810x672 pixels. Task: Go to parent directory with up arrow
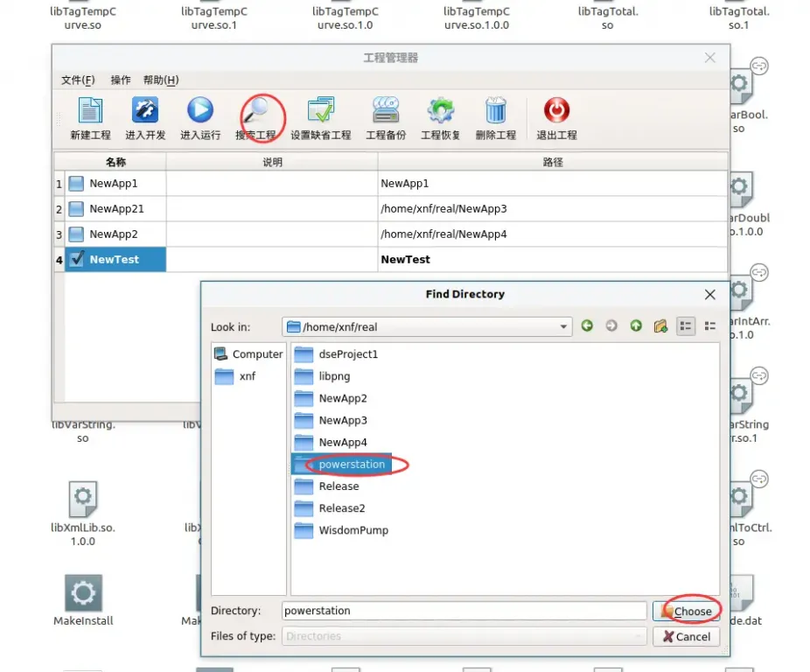[636, 325]
